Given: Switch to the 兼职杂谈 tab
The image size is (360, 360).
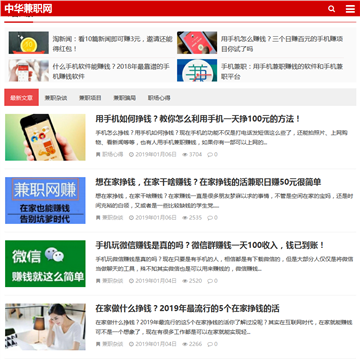Looking at the screenshot, I should tap(56, 98).
